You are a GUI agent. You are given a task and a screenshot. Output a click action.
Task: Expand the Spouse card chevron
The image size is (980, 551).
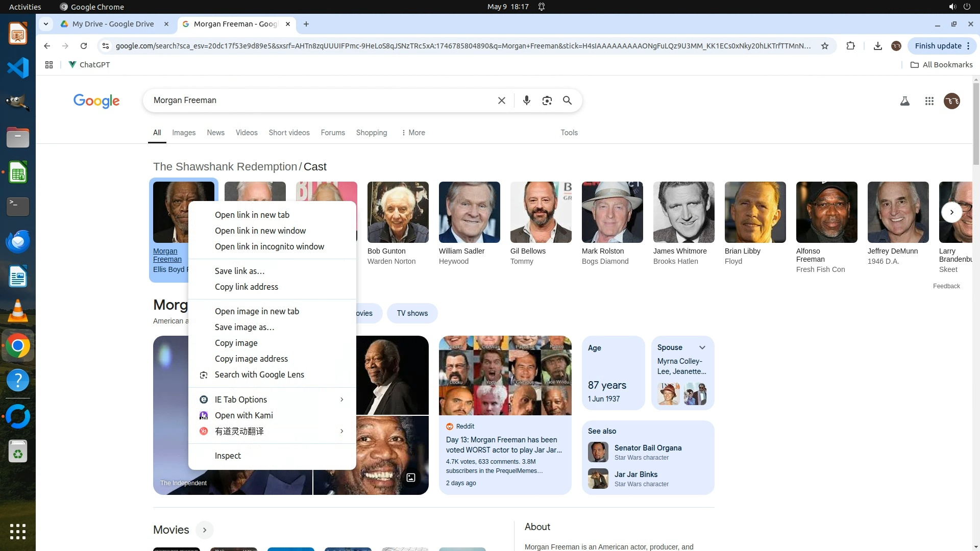pos(702,347)
